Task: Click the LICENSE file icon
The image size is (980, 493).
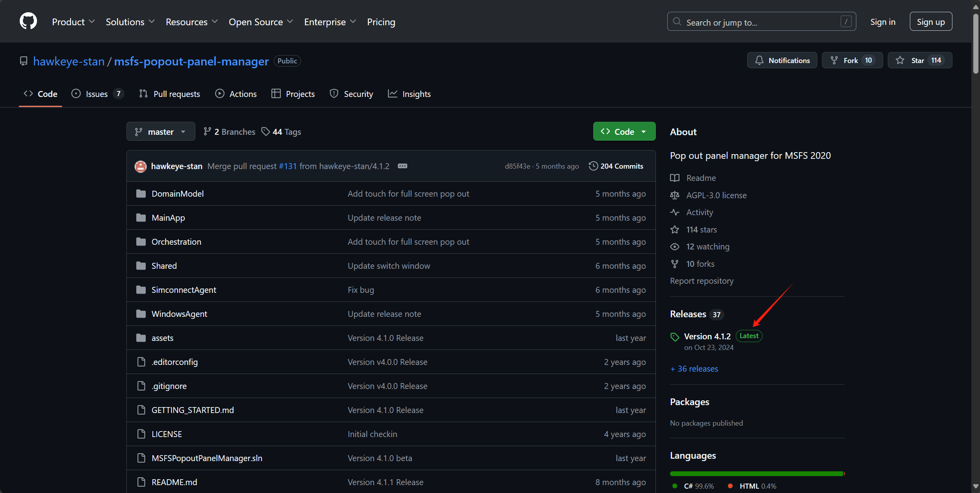Action: coord(141,434)
